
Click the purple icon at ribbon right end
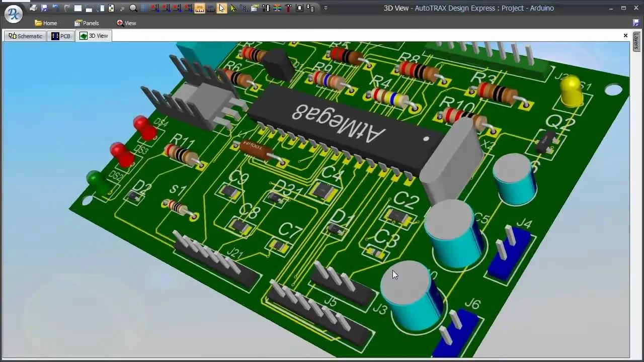click(635, 23)
